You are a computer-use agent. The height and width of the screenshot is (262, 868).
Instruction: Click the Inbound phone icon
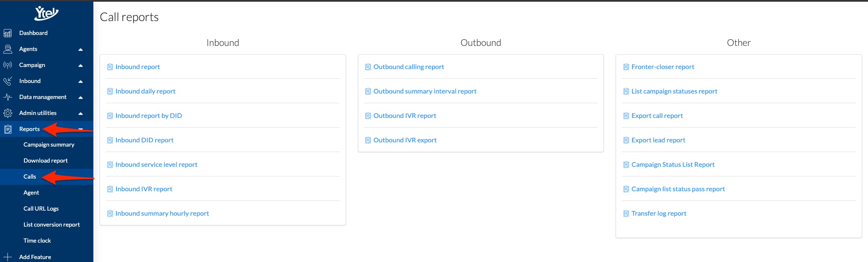[8, 81]
